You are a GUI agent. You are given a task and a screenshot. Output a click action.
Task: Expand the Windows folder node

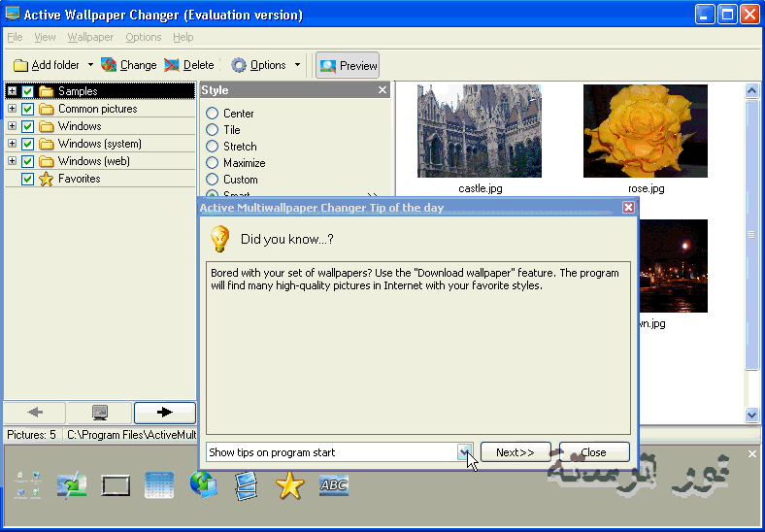click(13, 126)
